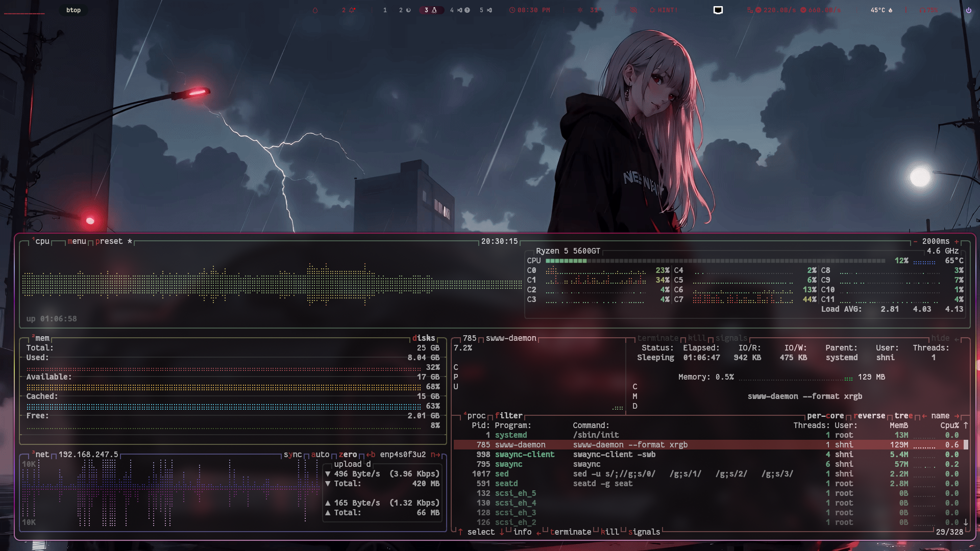Toggle auto scaling in net box
This screenshot has width=980, height=551.
click(x=320, y=455)
